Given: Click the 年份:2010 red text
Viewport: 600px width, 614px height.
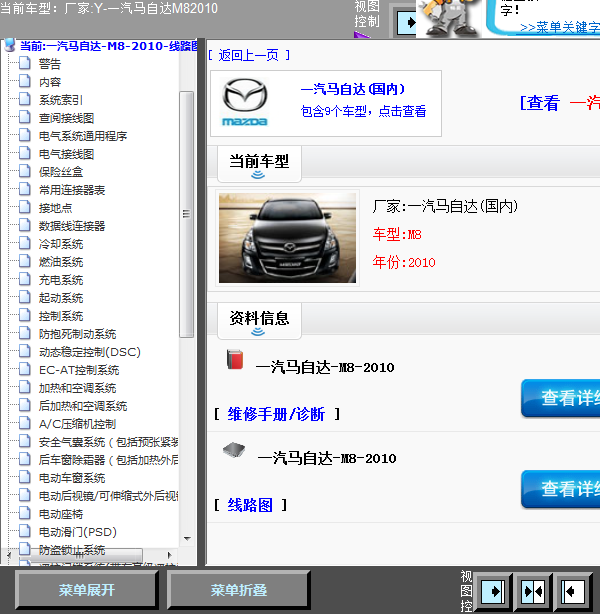Looking at the screenshot, I should (x=404, y=262).
